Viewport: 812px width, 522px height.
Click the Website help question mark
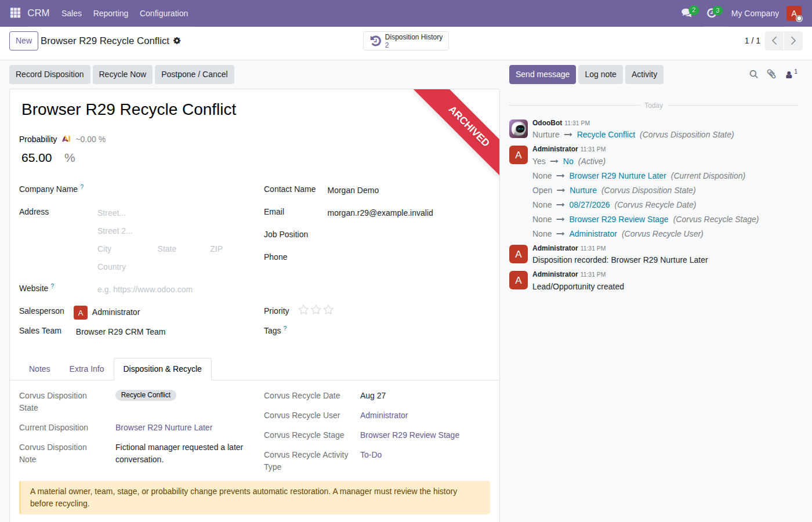(x=52, y=286)
